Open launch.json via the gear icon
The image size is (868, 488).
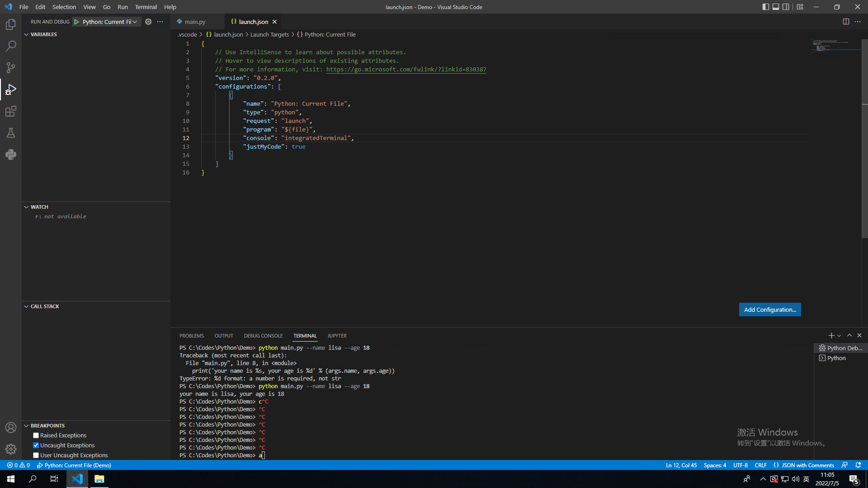tap(148, 22)
